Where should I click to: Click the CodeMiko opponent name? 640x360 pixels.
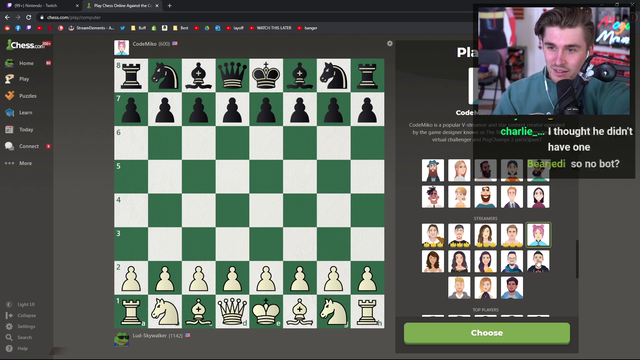(144, 44)
